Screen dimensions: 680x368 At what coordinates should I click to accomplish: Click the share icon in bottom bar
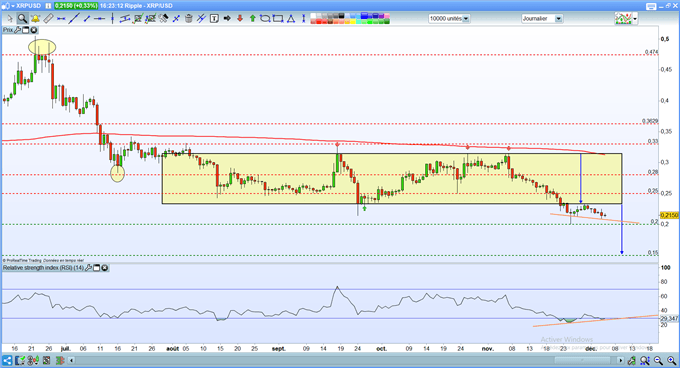[7, 360]
